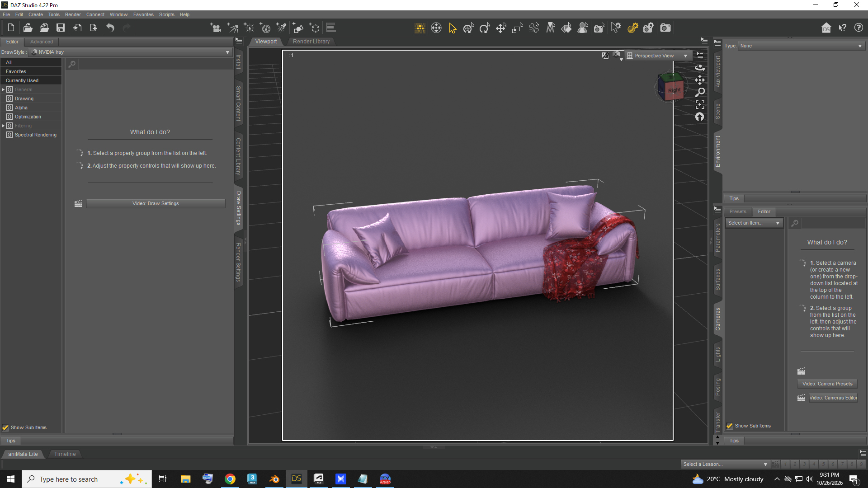Viewport: 868px width, 488px height.
Task: Click the view cube Right face
Action: point(674,90)
